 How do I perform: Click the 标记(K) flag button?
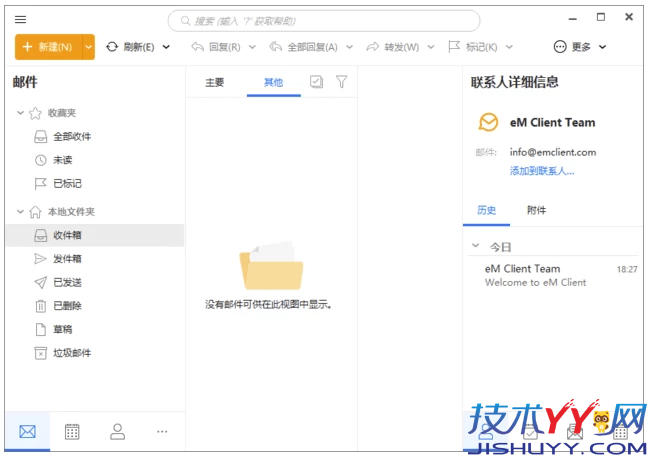click(x=473, y=47)
